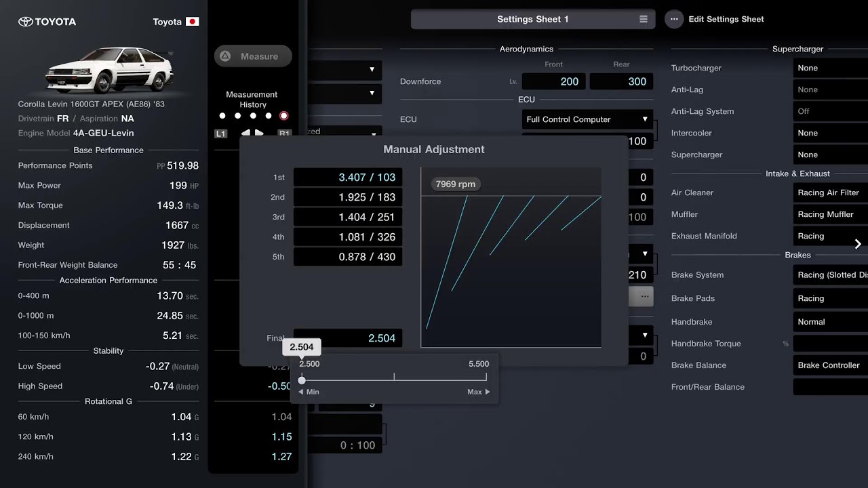
Task: Select the fourth Measurement History dot
Action: tap(269, 116)
